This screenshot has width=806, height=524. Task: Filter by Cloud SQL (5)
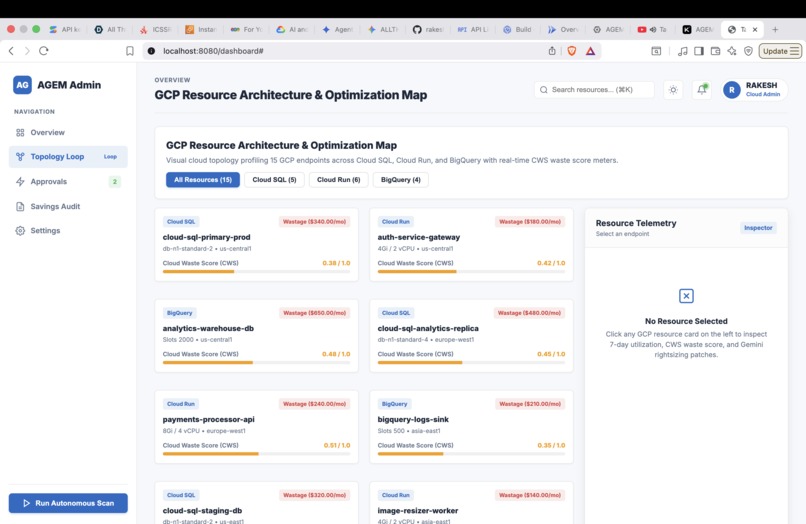point(274,179)
